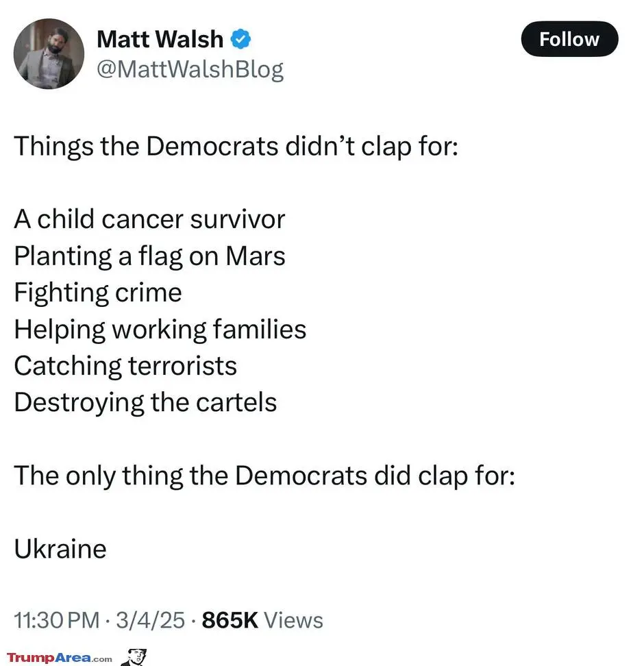Open Matt Walsh's profile picture
The height and width of the screenshot is (666, 644).
click(x=49, y=53)
